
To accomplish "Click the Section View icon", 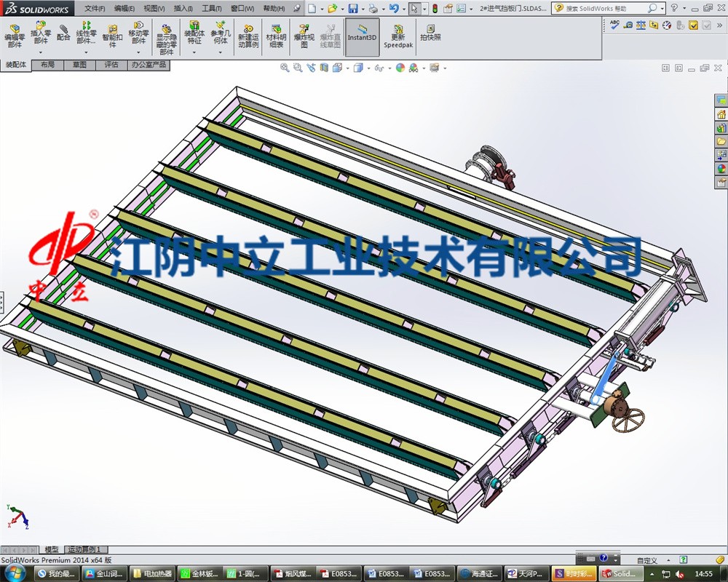I will [x=324, y=68].
